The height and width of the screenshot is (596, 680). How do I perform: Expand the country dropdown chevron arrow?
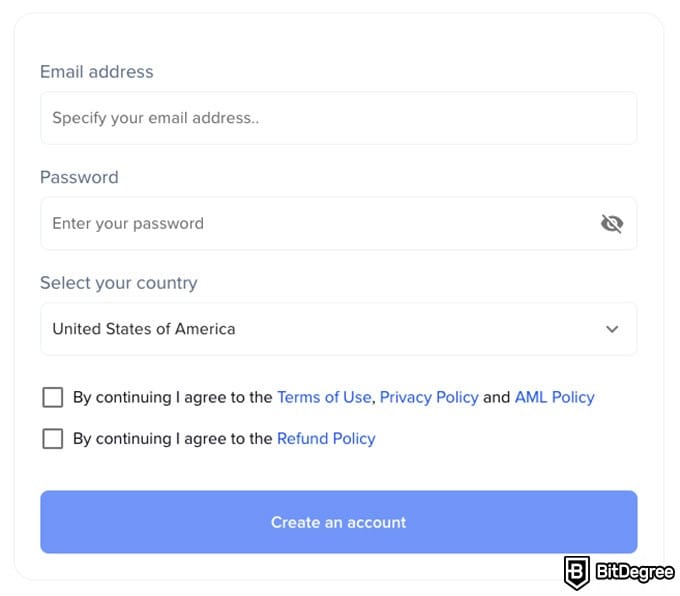click(612, 329)
